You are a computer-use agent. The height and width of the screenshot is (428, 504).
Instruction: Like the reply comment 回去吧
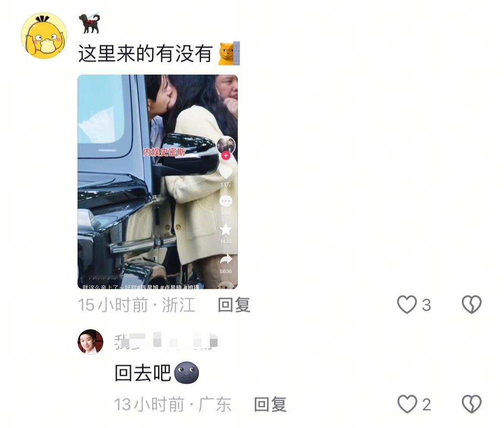click(x=407, y=404)
